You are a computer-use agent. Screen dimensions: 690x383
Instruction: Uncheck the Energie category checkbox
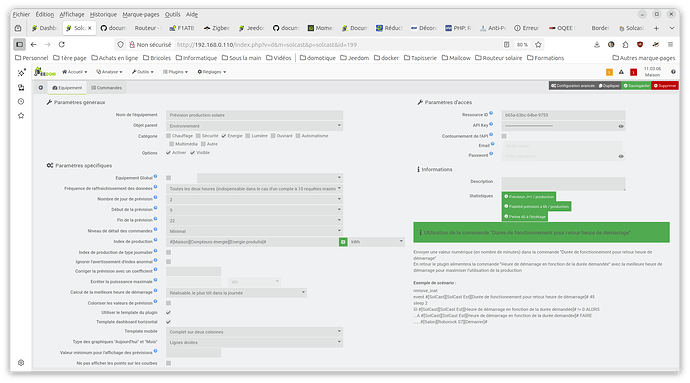click(224, 136)
